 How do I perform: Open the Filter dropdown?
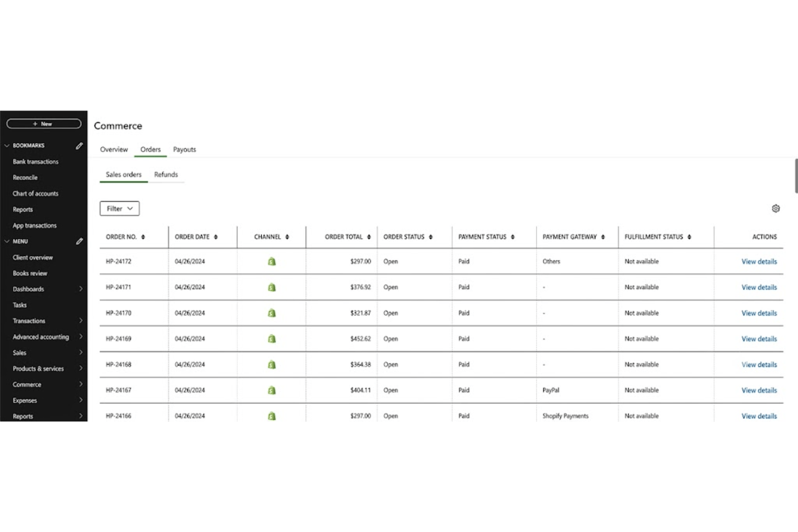(120, 209)
